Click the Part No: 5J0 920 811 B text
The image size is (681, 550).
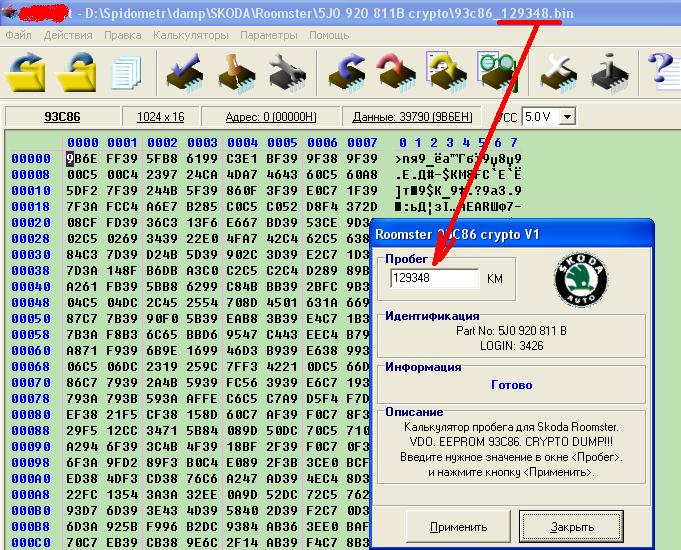pos(511,331)
